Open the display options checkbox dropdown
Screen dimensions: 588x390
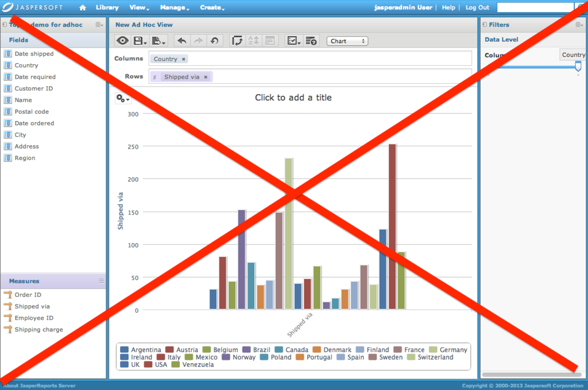point(293,41)
